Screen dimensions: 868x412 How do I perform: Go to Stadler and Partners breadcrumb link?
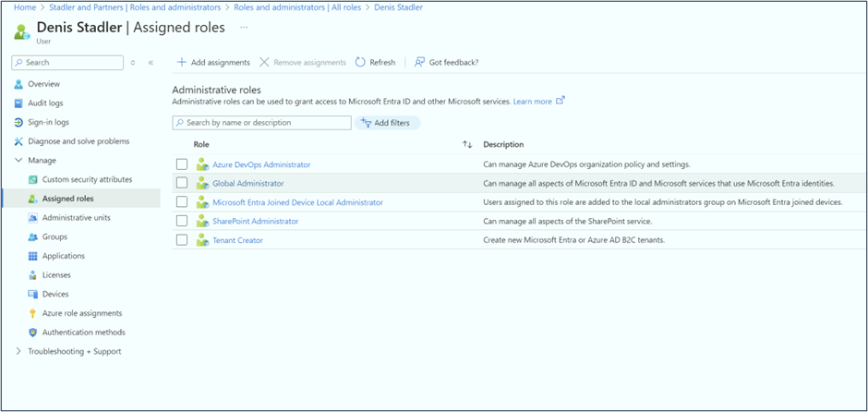135,7
